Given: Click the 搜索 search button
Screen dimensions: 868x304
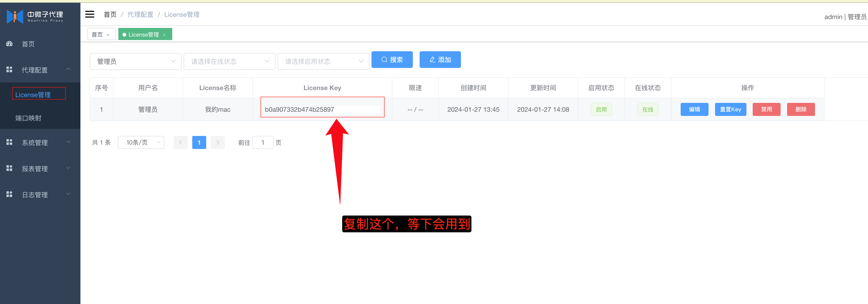Looking at the screenshot, I should pyautogui.click(x=392, y=60).
